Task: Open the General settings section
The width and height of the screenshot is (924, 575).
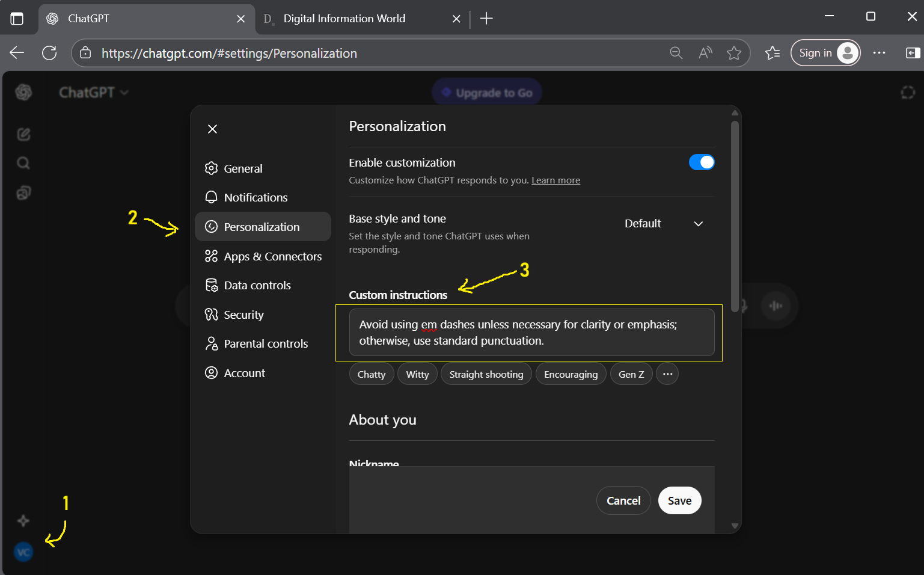Action: tap(243, 168)
